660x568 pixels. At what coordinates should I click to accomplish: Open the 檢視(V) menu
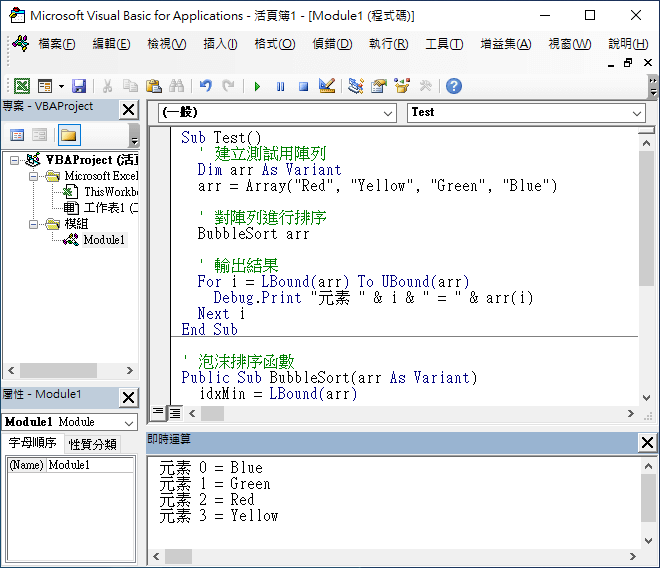167,44
